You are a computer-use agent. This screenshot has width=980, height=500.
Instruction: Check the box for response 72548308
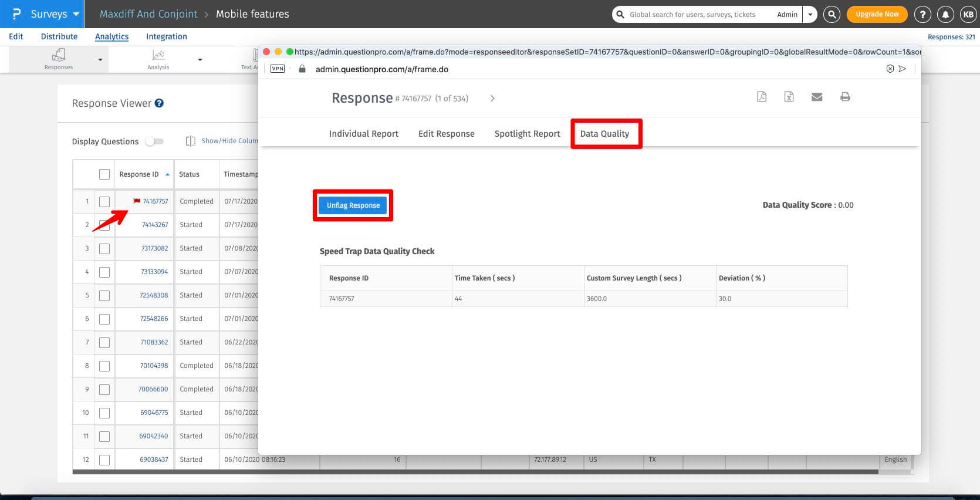(x=104, y=296)
